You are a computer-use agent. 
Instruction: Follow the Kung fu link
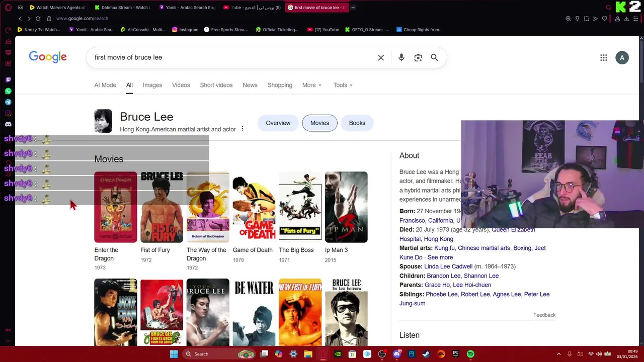(444, 248)
